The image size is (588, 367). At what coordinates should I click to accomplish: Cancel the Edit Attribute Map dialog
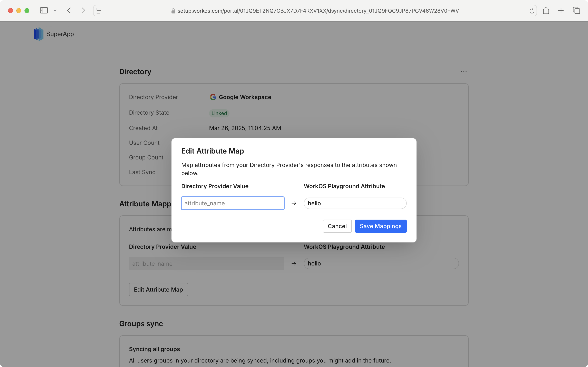click(x=337, y=226)
